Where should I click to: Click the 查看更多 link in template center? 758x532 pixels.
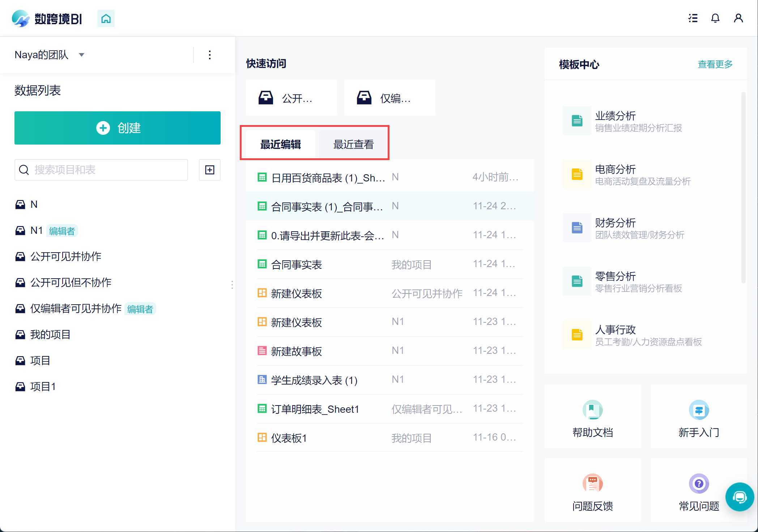(715, 64)
